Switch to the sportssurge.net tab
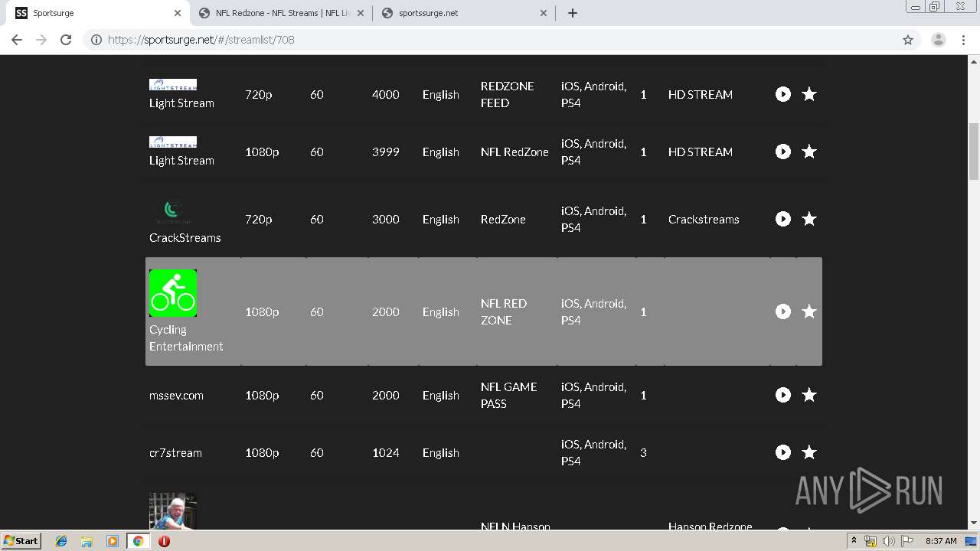This screenshot has width=980, height=551. 464,13
